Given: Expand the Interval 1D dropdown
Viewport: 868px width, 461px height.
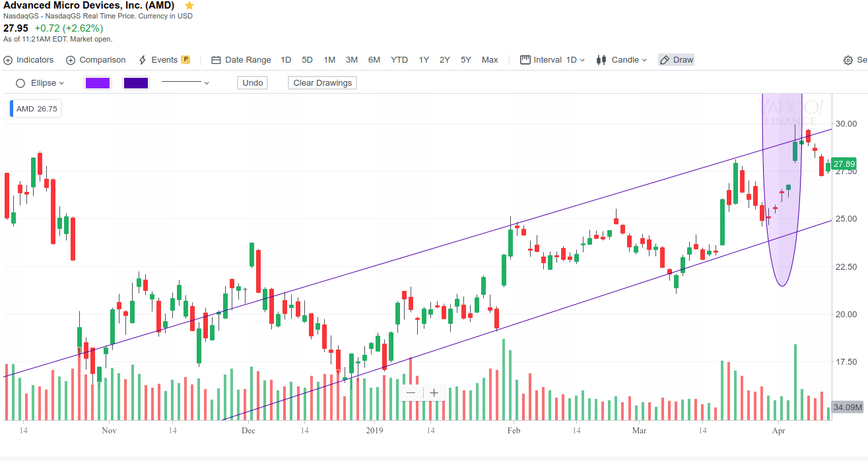Looking at the screenshot, I should 552,60.
